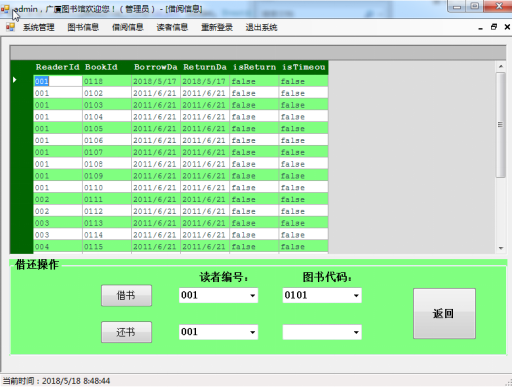This screenshot has height=387, width=512.
Task: Click BookId cell 0109
Action: click(107, 176)
